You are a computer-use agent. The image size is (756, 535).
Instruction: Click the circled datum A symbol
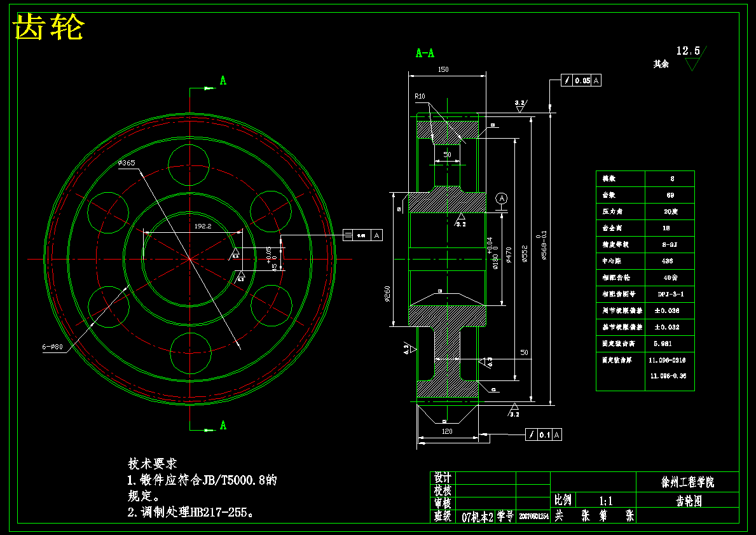click(502, 198)
